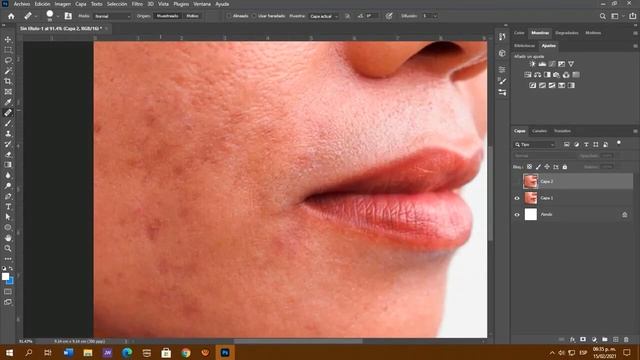This screenshot has width=640, height=360.
Task: Select the Dodge tool
Action: pos(8,186)
